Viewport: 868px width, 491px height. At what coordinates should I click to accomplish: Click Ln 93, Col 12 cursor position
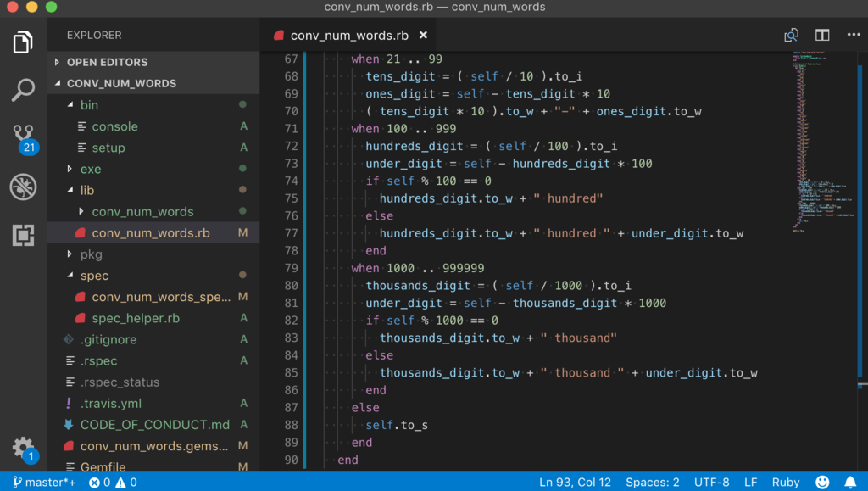coord(575,483)
